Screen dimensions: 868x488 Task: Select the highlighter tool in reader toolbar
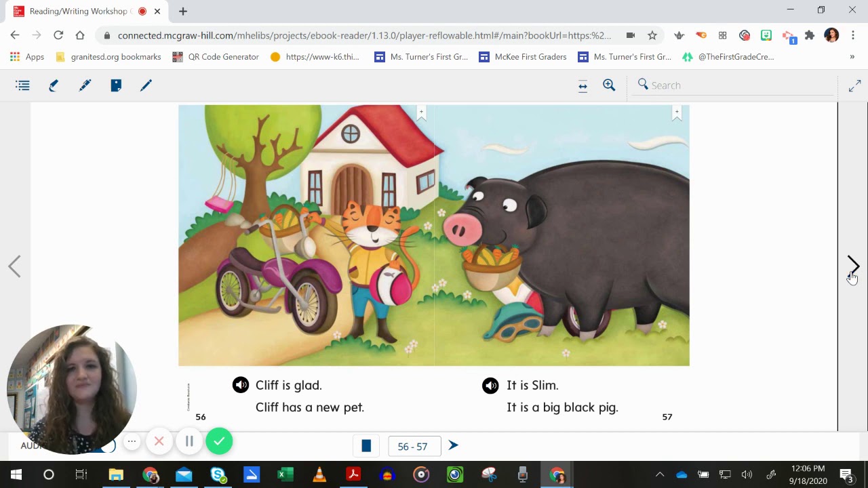(x=54, y=85)
